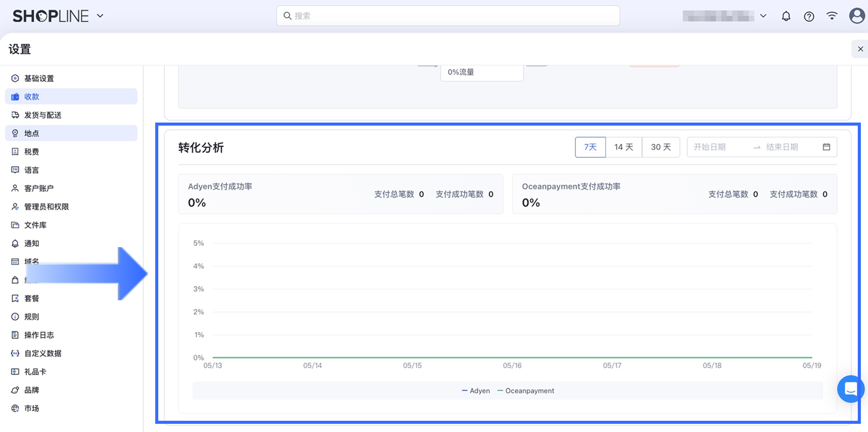Click the 地点 pin icon
Screen dimensions: 868x432
pyautogui.click(x=15, y=133)
